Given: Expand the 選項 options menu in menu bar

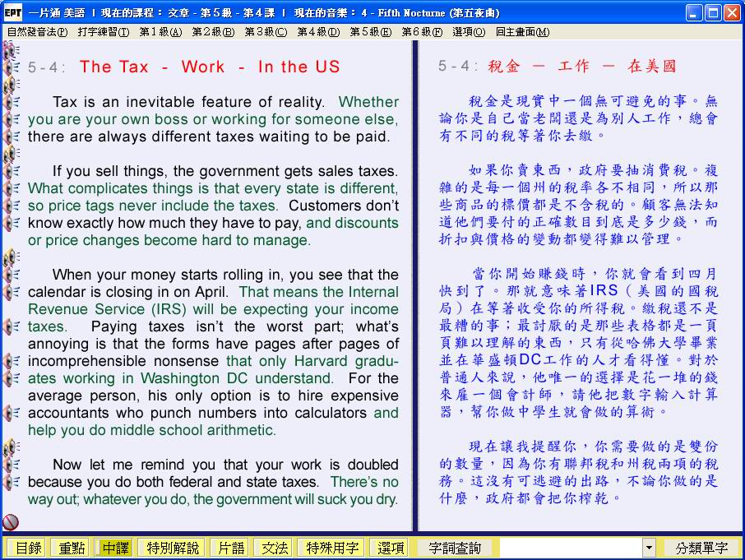Looking at the screenshot, I should point(469,32).
